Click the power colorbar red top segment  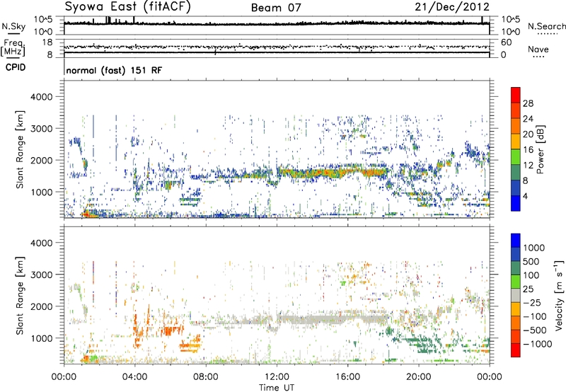click(516, 95)
